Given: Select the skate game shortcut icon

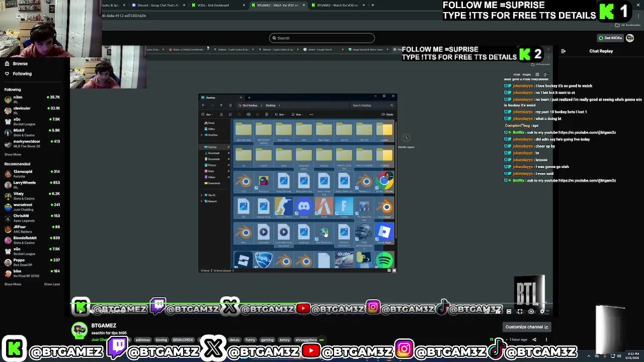Looking at the screenshot, I should (x=344, y=261).
